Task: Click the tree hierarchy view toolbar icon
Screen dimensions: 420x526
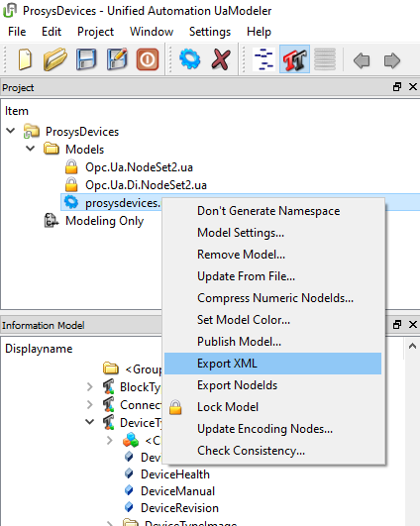Action: (264, 59)
